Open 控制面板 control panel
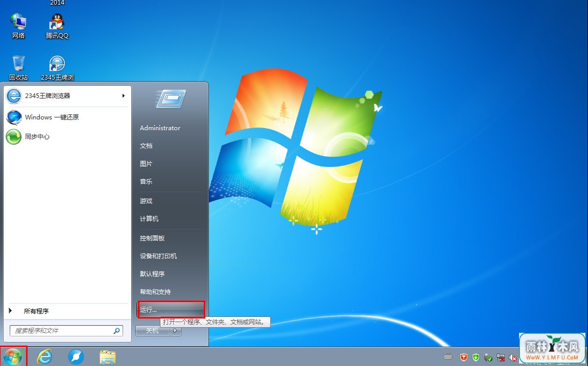 click(152, 238)
